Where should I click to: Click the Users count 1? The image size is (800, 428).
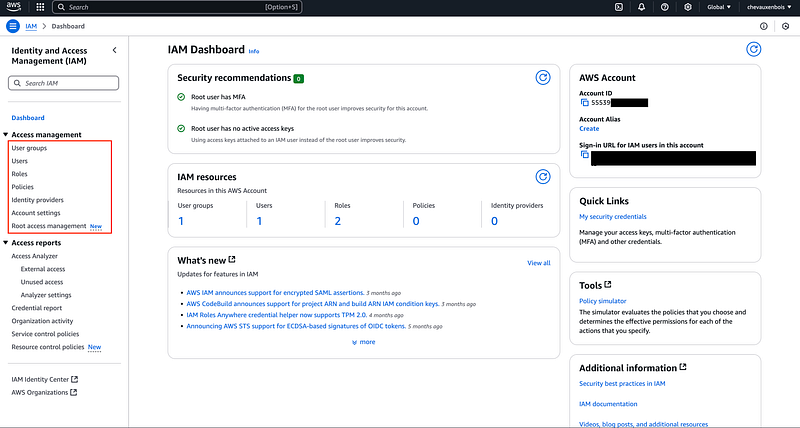click(x=259, y=221)
